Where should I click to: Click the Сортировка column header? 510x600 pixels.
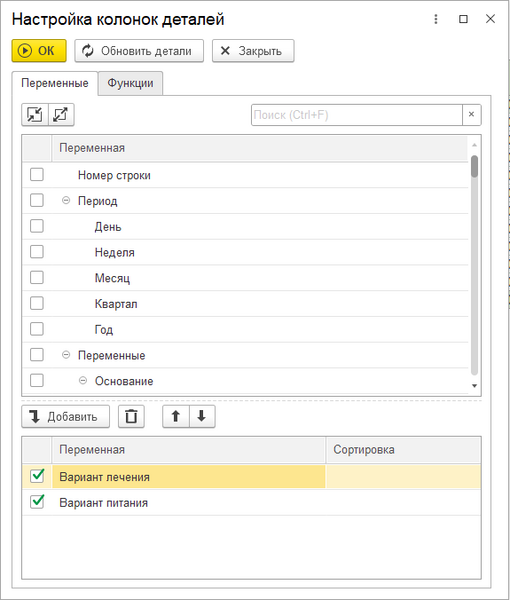(x=403, y=450)
